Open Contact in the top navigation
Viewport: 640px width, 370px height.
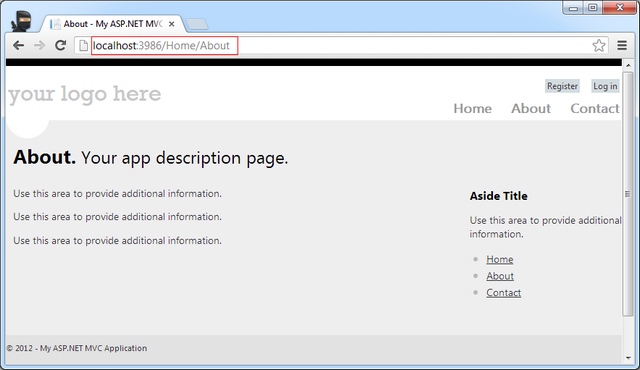595,109
